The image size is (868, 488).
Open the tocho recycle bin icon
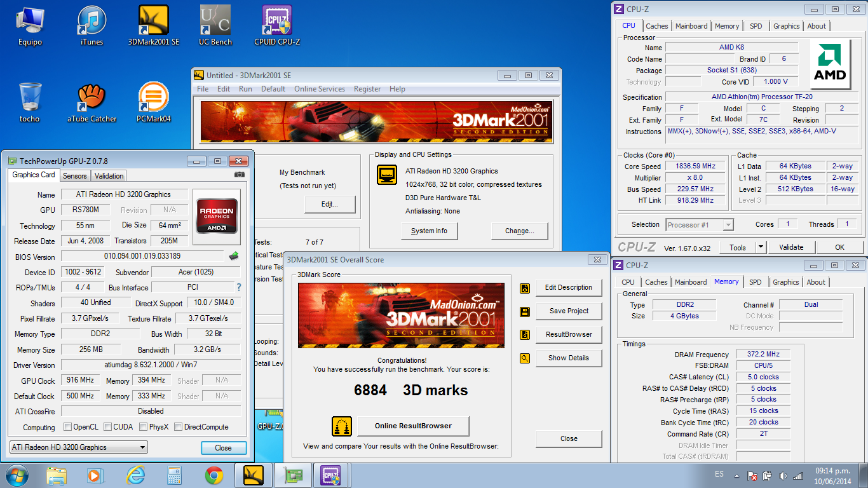(x=30, y=103)
